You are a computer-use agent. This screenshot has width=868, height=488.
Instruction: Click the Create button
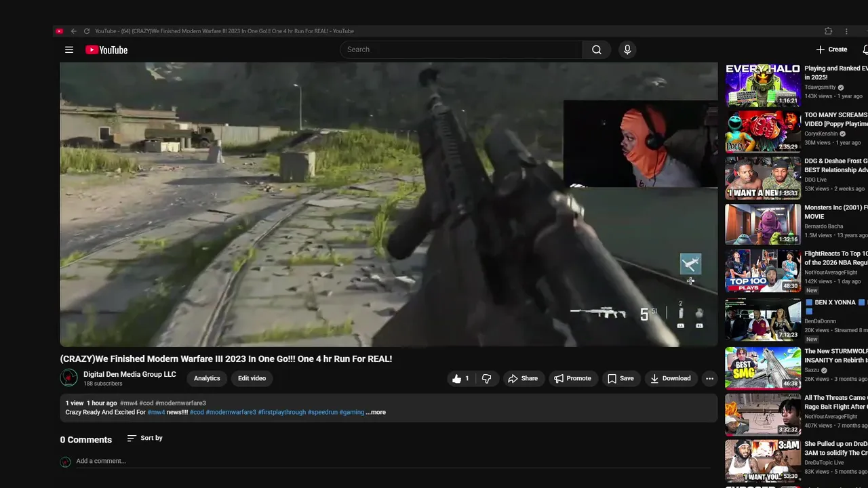coord(831,49)
